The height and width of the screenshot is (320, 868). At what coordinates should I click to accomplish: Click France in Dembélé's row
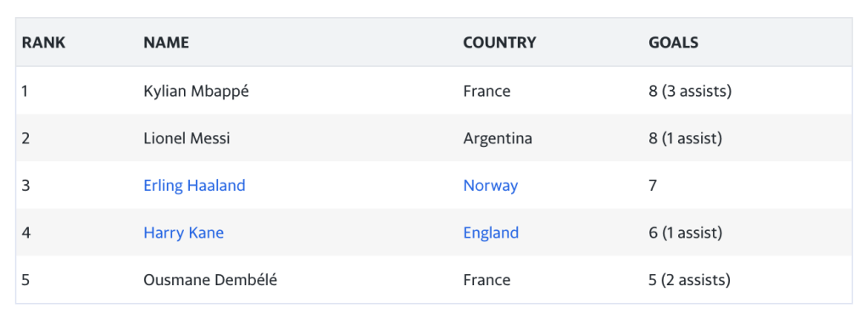487,280
